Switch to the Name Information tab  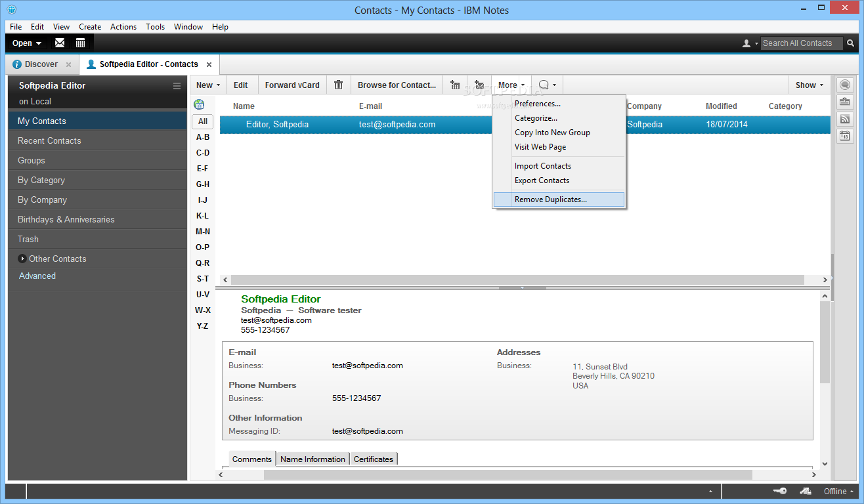pyautogui.click(x=313, y=459)
